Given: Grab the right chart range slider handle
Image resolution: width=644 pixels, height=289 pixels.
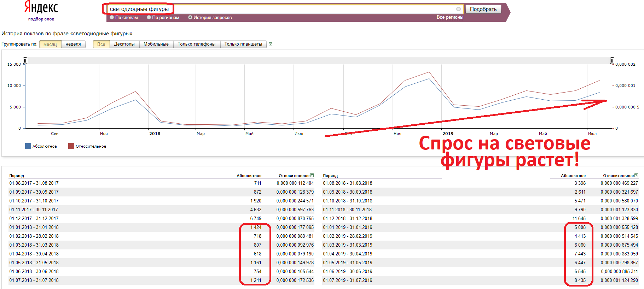Looking at the screenshot, I should pyautogui.click(x=612, y=61).
